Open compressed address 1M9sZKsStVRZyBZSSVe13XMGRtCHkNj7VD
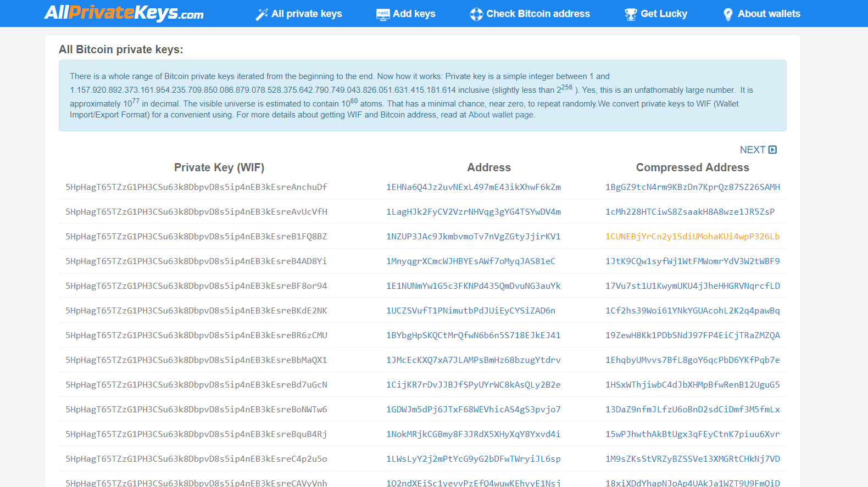 coord(693,459)
